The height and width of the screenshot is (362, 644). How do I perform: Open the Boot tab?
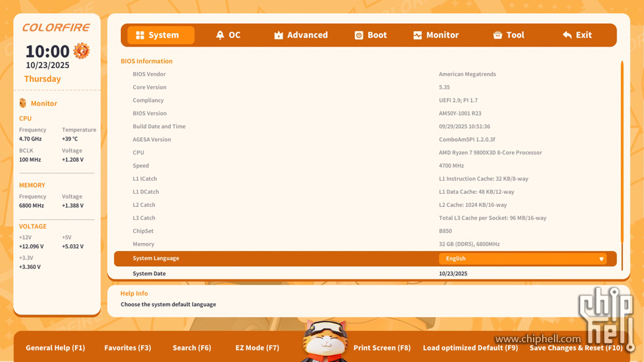pyautogui.click(x=371, y=35)
